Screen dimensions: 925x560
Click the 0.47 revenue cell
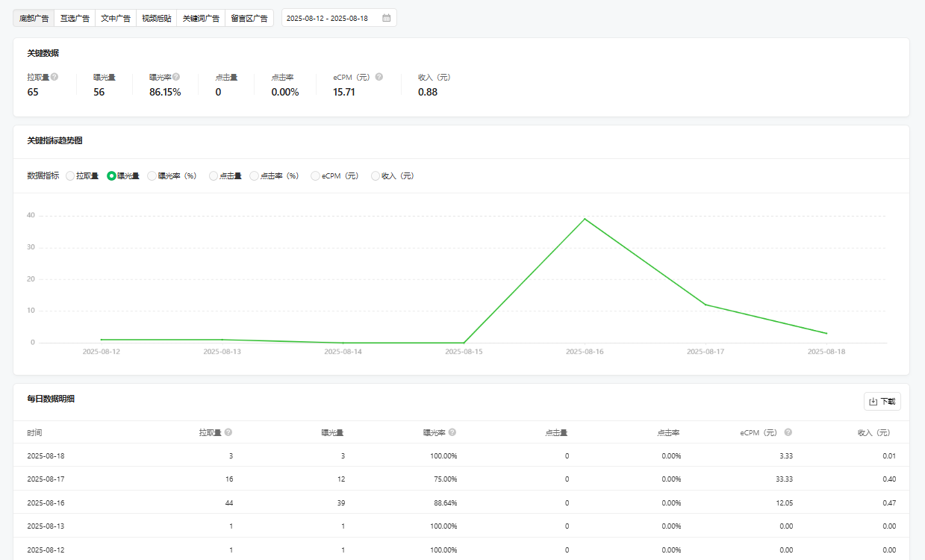[x=888, y=503]
